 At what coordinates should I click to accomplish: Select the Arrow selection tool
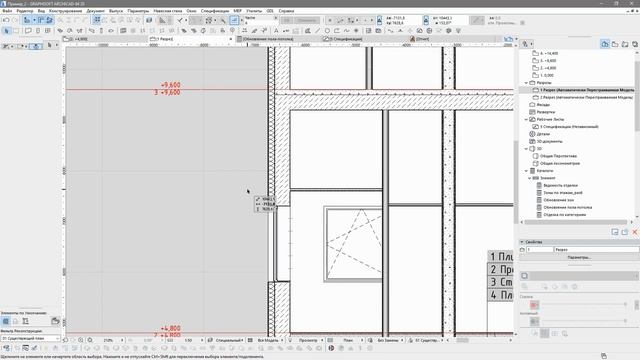6,31
